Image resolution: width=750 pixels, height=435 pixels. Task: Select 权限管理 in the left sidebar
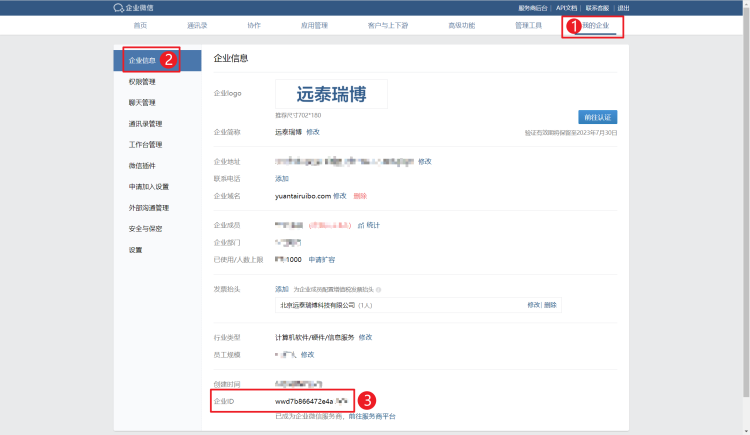click(x=142, y=82)
